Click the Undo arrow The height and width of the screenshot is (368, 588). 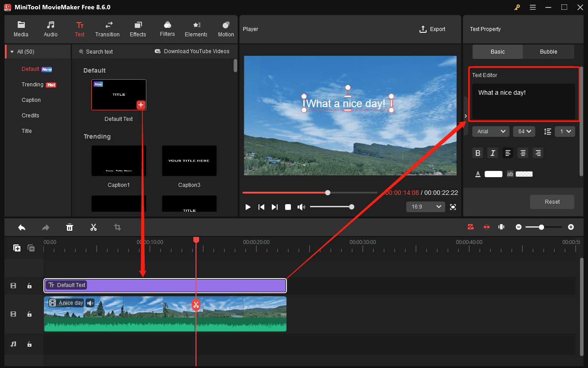pos(22,227)
